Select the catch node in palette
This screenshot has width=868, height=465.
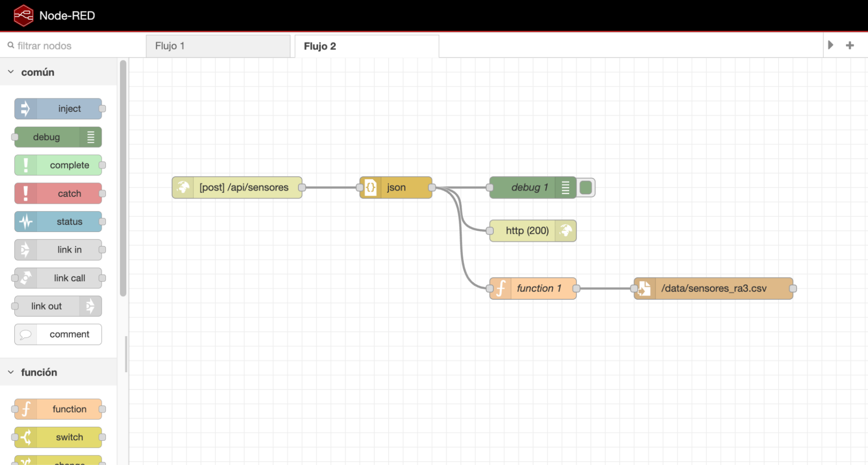tap(58, 193)
